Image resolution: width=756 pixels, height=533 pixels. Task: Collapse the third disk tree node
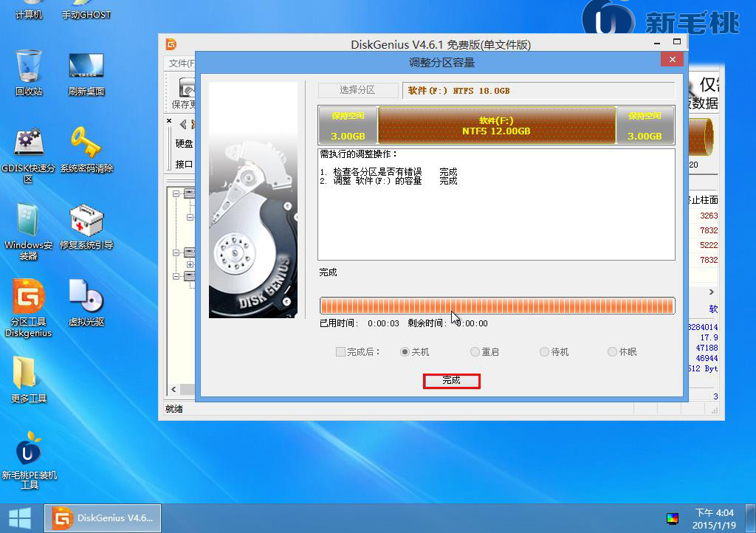(x=176, y=276)
